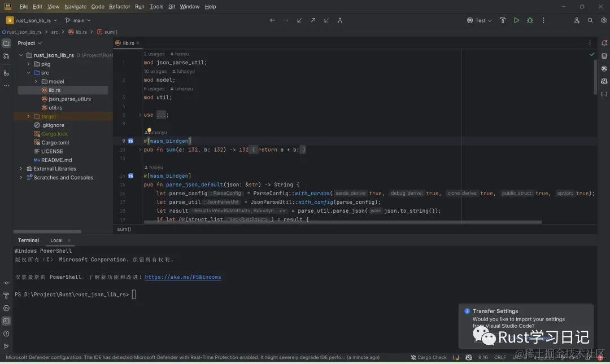This screenshot has height=364, width=610.
Task: Click the project tree horizontal scrollbar
Action: (x=47, y=231)
